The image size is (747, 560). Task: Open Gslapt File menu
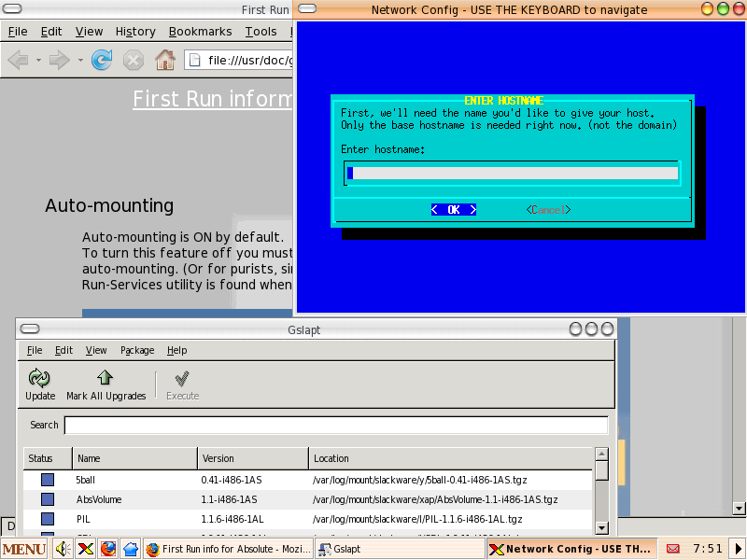click(35, 350)
